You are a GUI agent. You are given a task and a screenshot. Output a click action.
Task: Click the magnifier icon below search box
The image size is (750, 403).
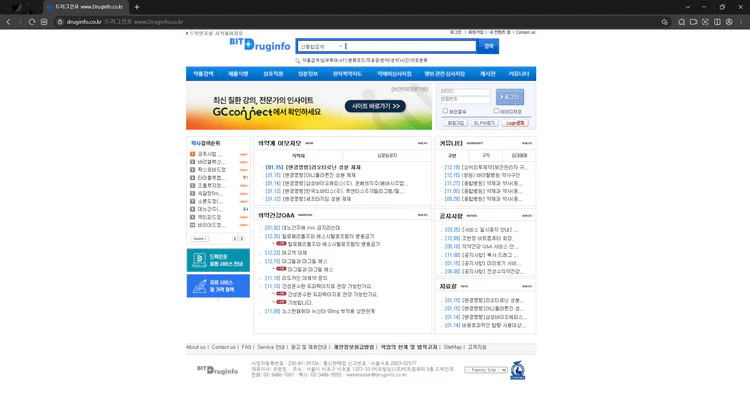tap(298, 61)
